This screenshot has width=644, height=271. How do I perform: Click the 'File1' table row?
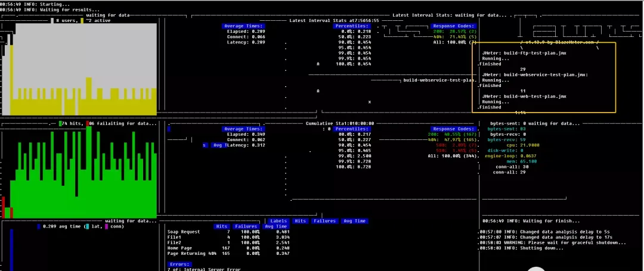click(x=228, y=237)
